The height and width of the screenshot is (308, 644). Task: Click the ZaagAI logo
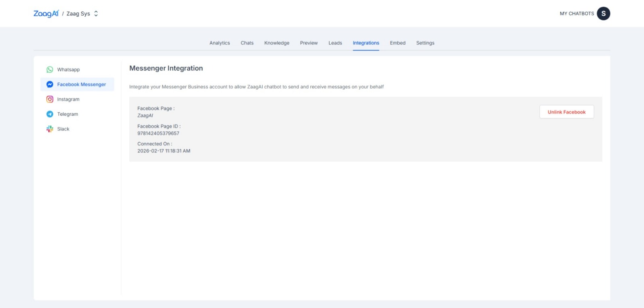tap(46, 13)
